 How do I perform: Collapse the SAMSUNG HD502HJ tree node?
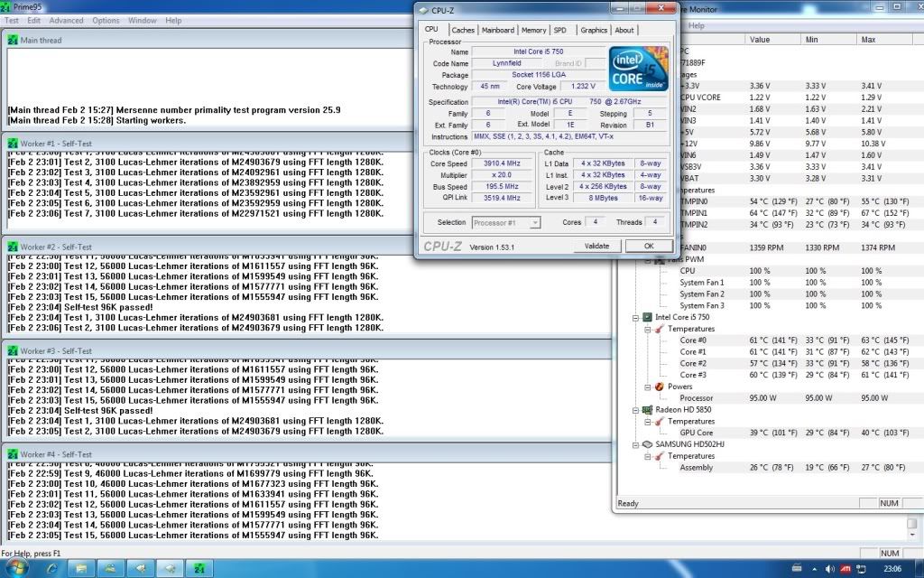click(x=636, y=444)
